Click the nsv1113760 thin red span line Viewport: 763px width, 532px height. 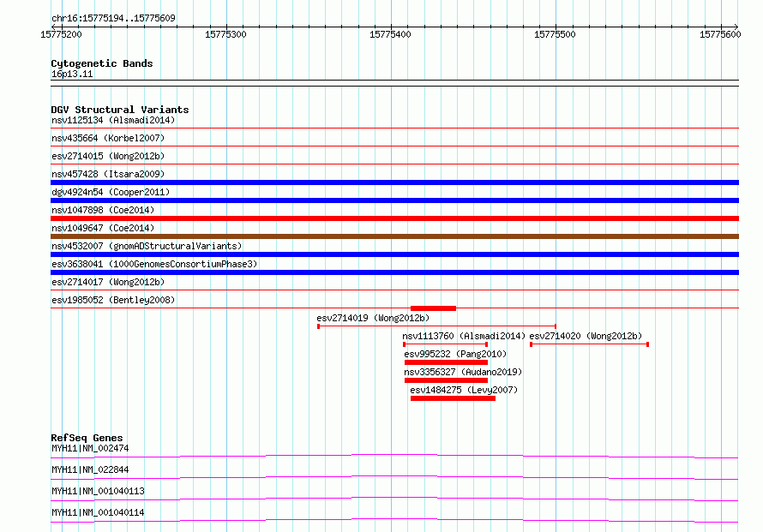coord(446,344)
